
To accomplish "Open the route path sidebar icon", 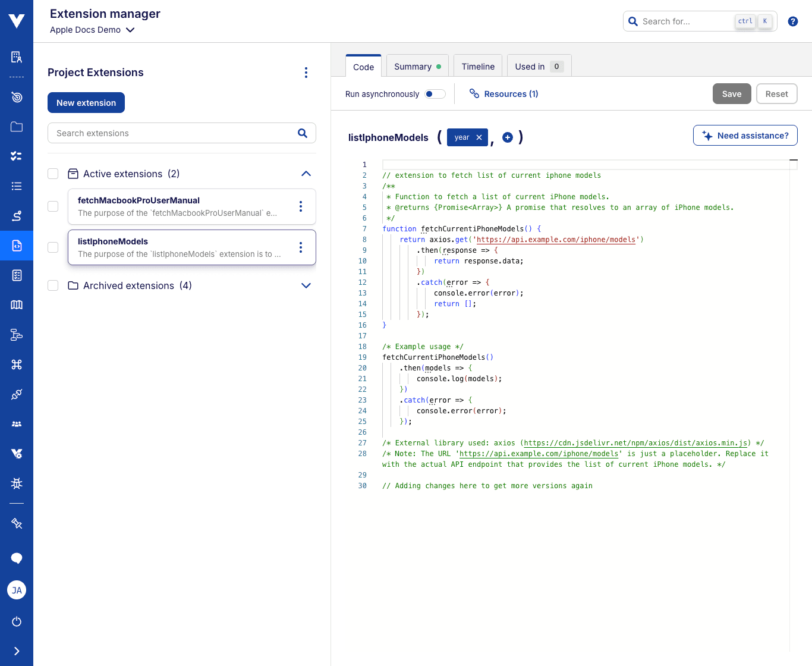I will tap(17, 216).
